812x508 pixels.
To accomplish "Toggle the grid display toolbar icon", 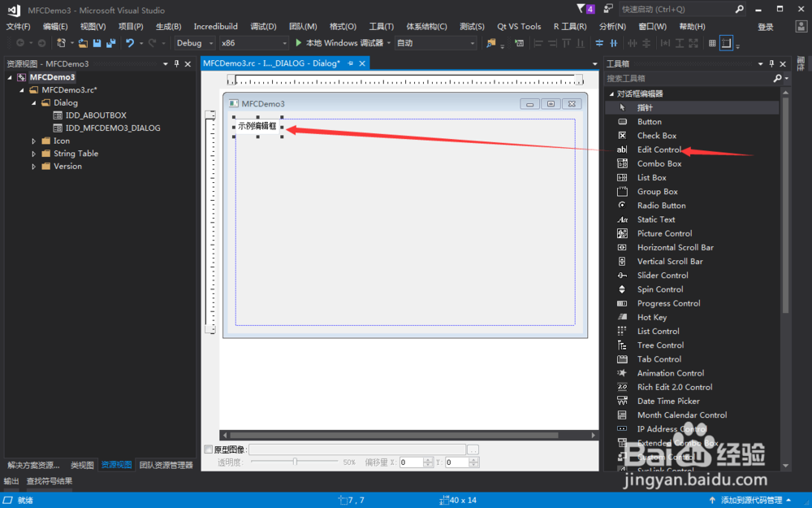I will point(712,43).
